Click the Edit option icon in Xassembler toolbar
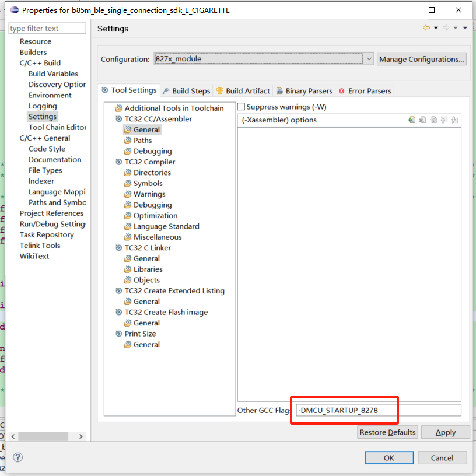Viewport: 476px width, 476px height. click(x=433, y=120)
